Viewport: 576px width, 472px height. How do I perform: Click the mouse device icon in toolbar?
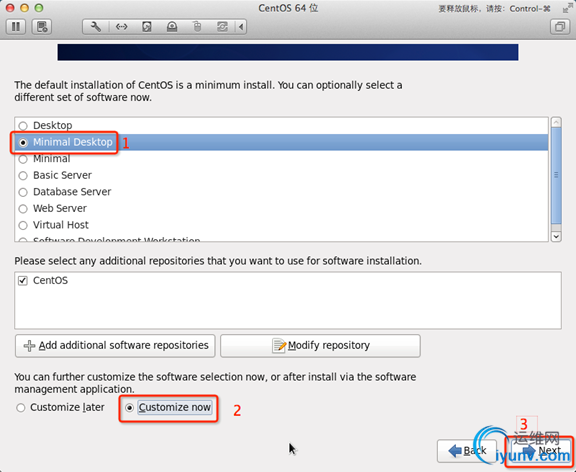point(197,27)
